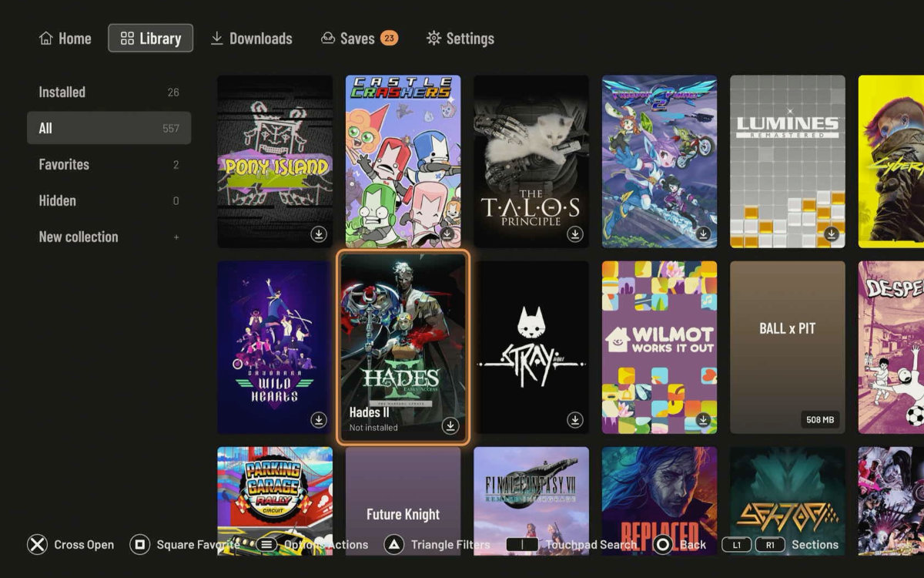Click the Square button icon for Favorite
Image resolution: width=924 pixels, height=578 pixels.
139,545
